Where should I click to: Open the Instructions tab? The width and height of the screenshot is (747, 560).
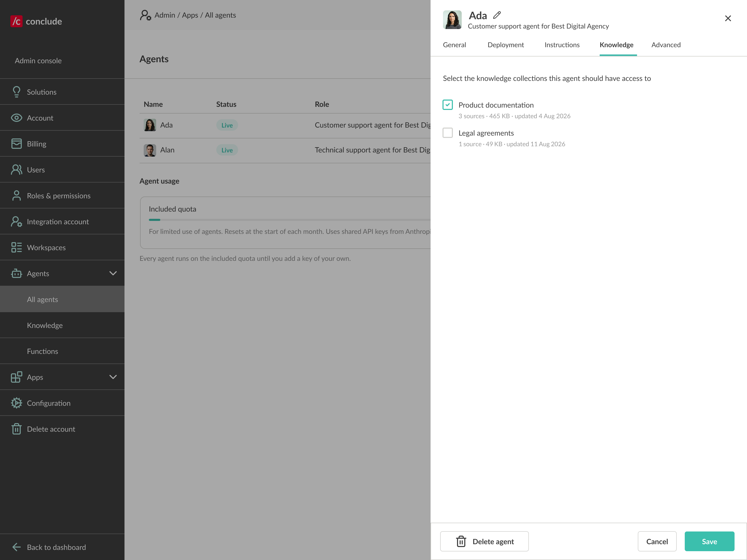(x=562, y=45)
